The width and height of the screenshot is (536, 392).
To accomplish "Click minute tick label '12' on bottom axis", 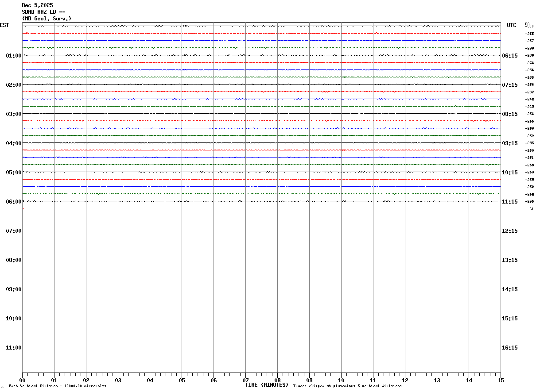I will point(405,380).
